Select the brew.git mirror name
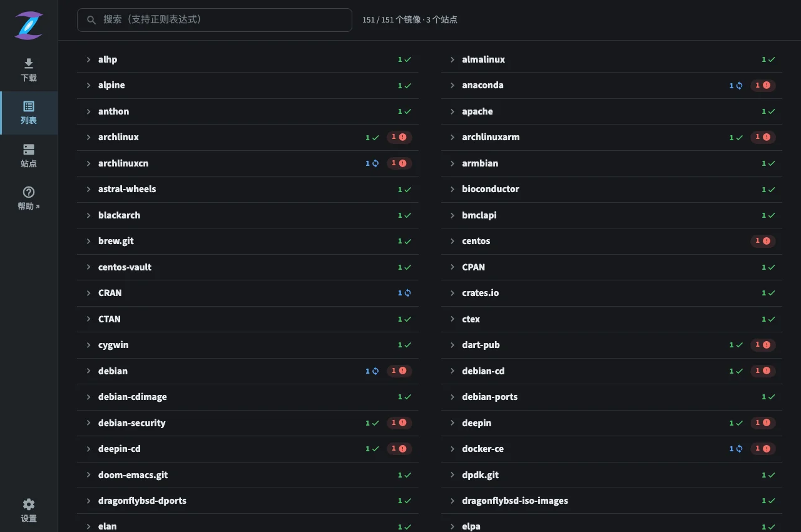Screen dimensions: 801x532 click(116, 241)
